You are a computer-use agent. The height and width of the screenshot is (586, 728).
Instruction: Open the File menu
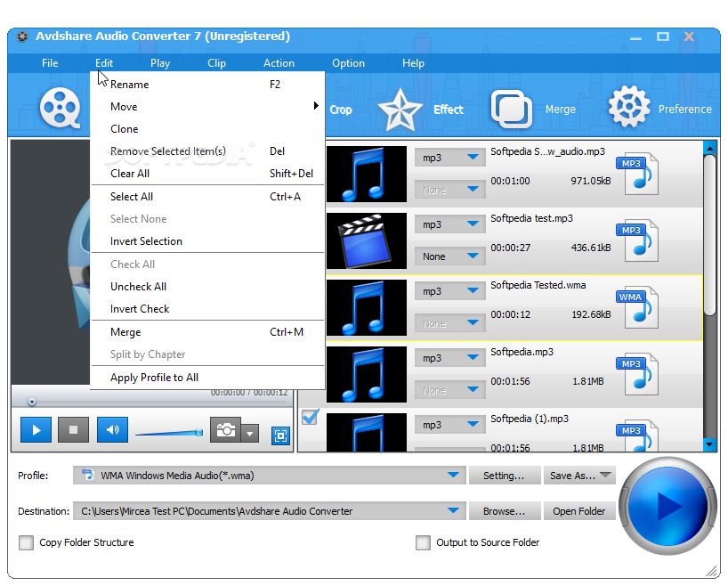(x=50, y=63)
